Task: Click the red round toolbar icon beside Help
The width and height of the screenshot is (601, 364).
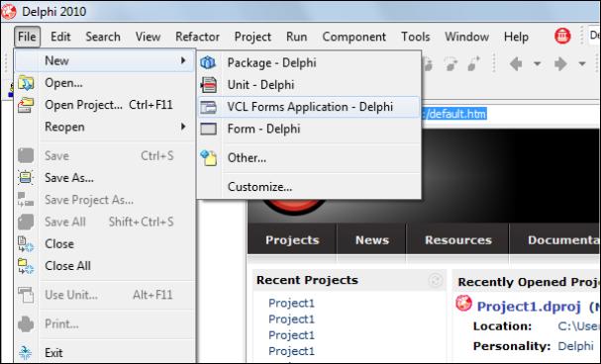Action: pyautogui.click(x=562, y=37)
